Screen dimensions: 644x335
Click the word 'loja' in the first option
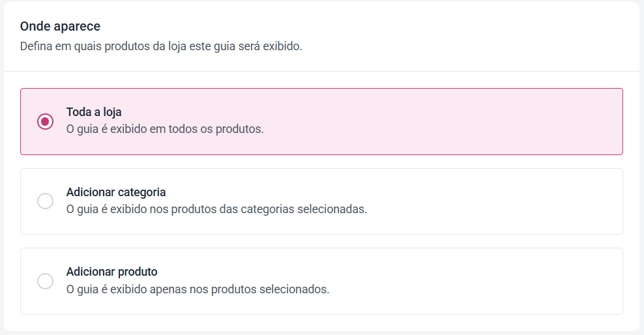click(x=111, y=112)
